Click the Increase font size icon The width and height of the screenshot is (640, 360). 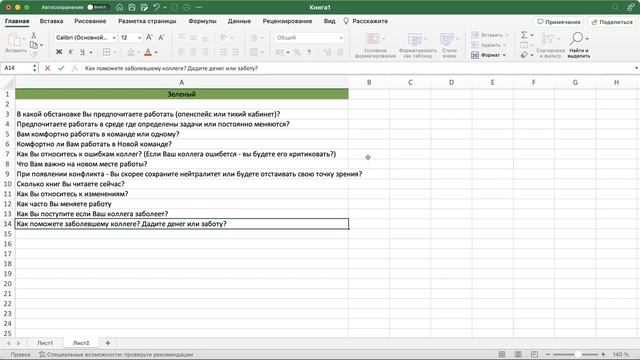(x=149, y=38)
